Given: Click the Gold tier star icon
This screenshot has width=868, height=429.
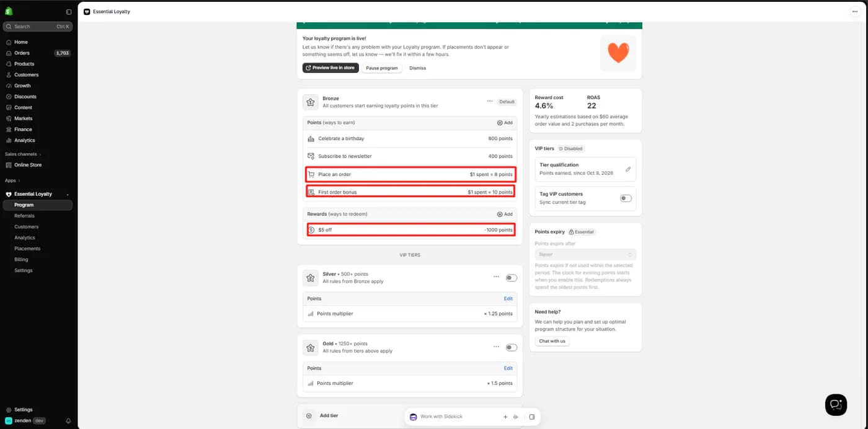Looking at the screenshot, I should coord(311,348).
